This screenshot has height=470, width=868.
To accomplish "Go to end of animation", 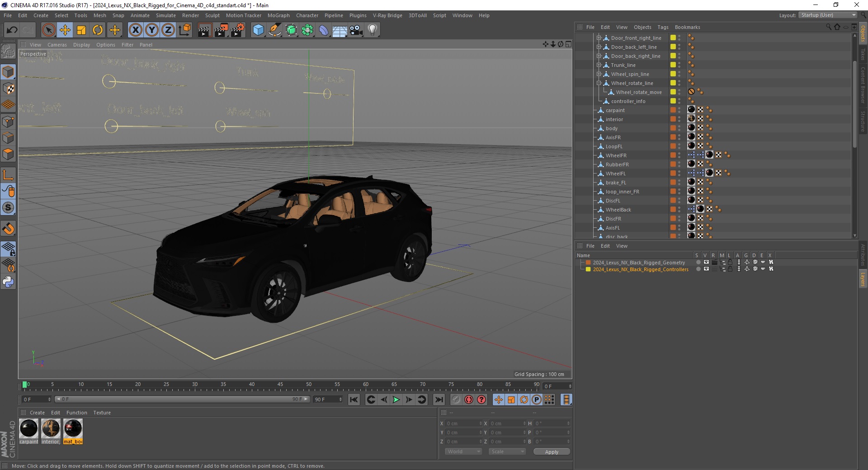I will click(x=439, y=399).
